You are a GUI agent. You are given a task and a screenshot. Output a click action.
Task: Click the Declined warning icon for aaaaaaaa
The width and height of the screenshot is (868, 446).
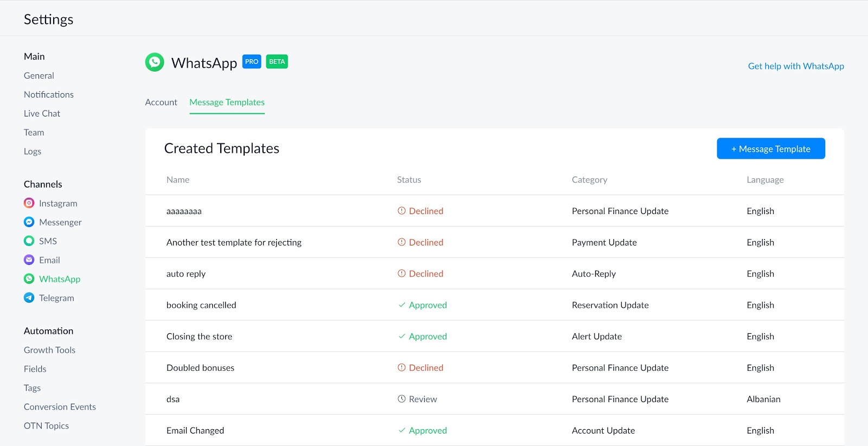[x=401, y=211]
